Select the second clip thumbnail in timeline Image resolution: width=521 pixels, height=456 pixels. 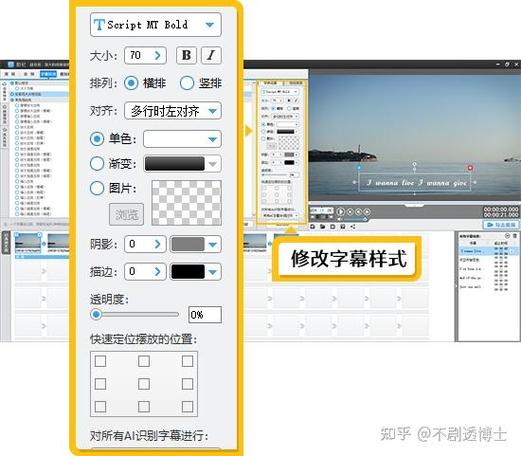click(58, 242)
